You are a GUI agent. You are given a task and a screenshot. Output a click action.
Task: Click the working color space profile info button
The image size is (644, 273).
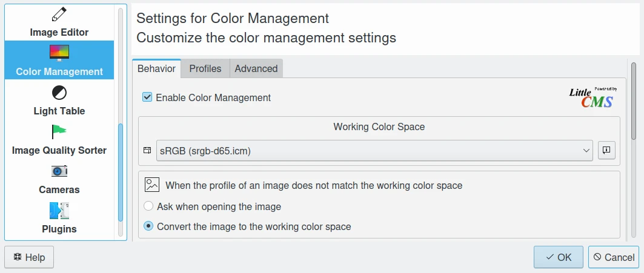606,151
